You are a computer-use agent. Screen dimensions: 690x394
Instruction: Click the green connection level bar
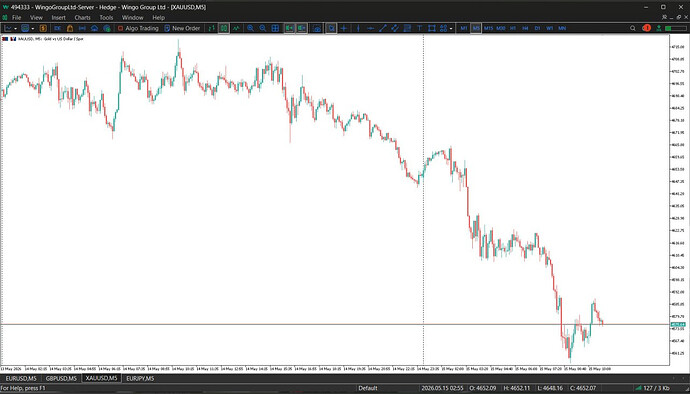(675, 28)
